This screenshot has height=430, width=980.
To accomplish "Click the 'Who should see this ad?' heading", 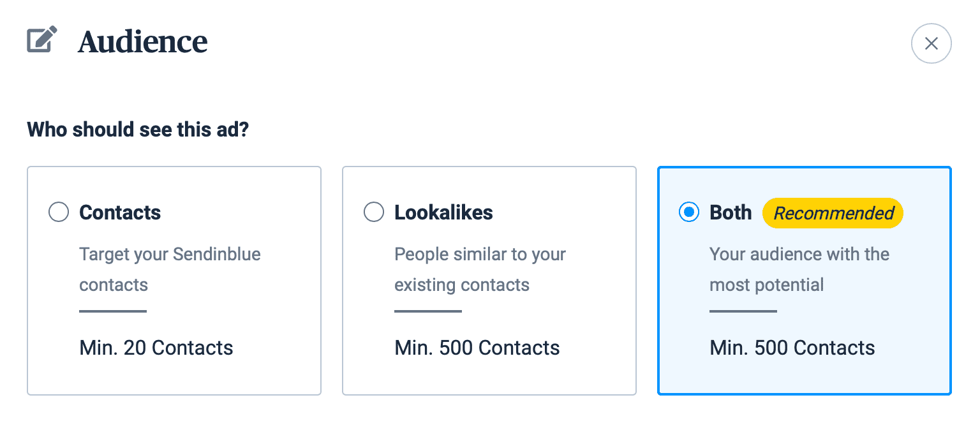I will click(137, 130).
